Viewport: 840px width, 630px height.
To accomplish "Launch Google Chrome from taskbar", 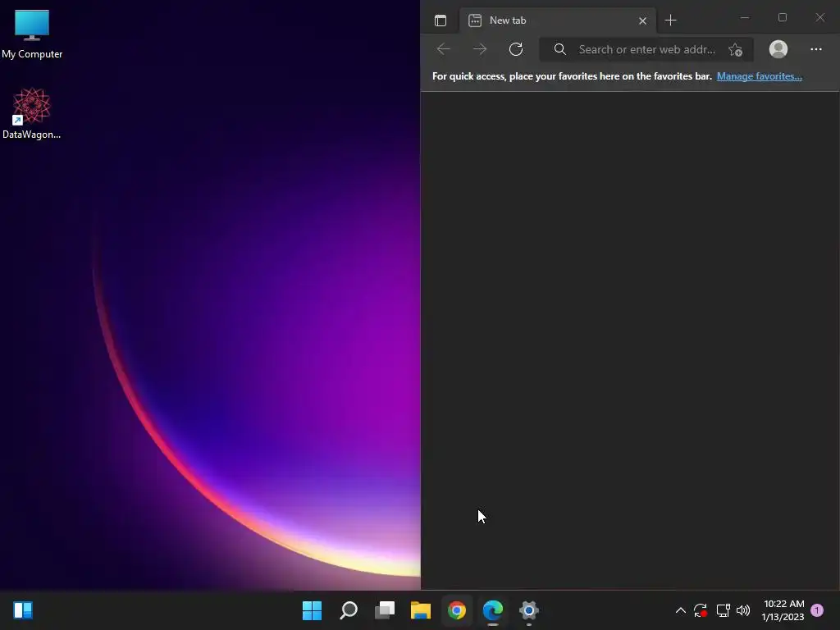I will [457, 610].
